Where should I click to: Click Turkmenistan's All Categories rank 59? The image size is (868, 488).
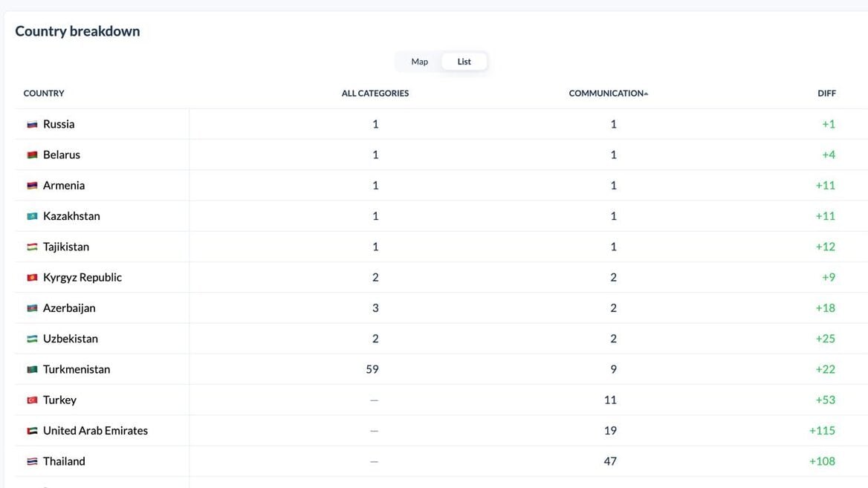pos(372,369)
